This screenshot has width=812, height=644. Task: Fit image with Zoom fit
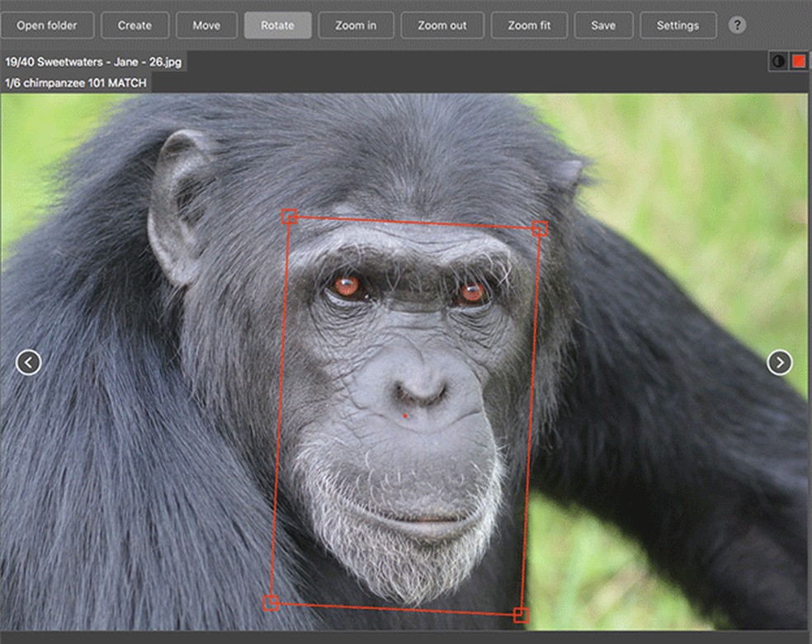[529, 26]
